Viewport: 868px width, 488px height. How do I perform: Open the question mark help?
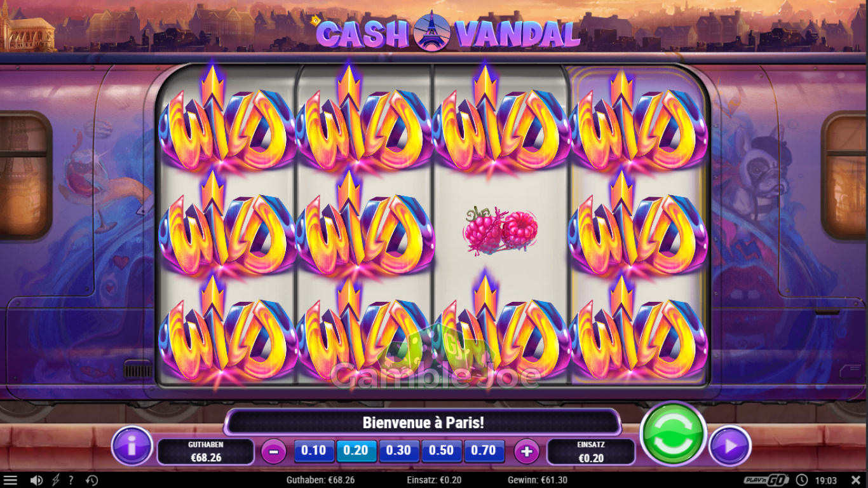coord(71,480)
